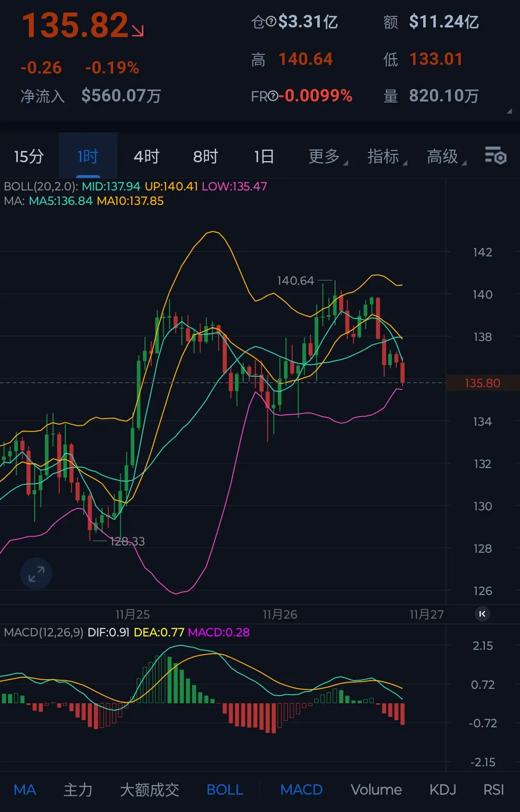Tap the -0.19% change value
This screenshot has height=812, width=520.
coord(112,68)
